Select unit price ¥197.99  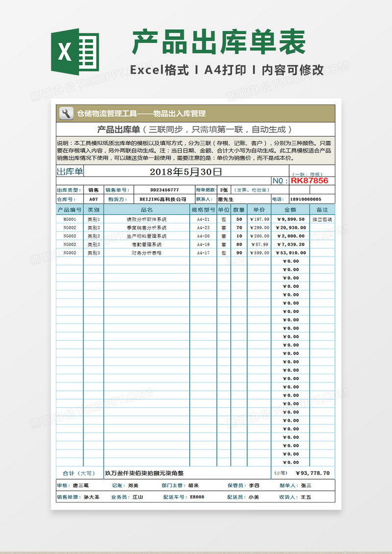point(259,219)
